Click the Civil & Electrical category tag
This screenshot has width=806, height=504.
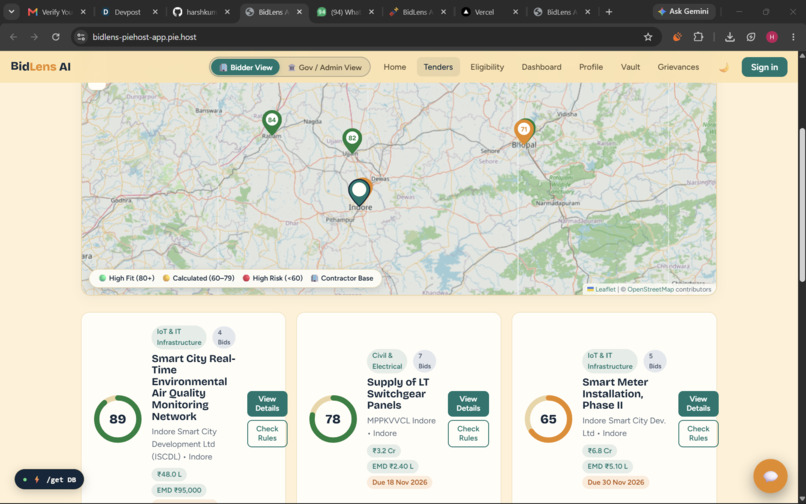tap(387, 361)
